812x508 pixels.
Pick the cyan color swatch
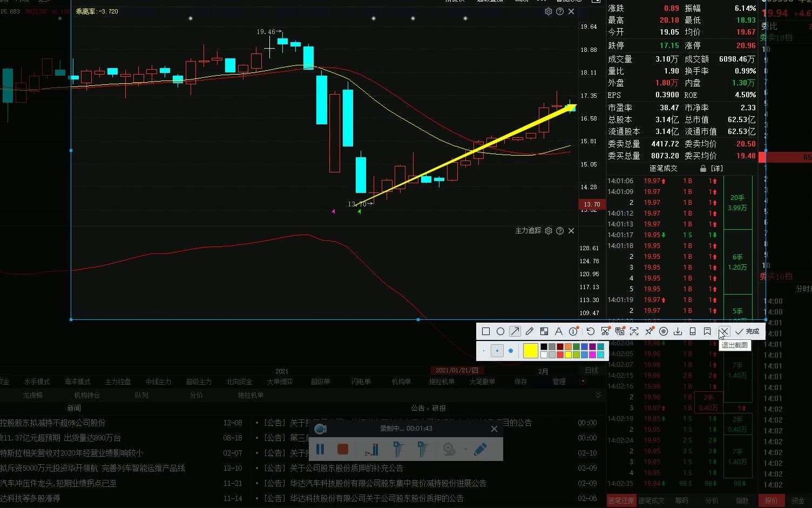pos(600,355)
